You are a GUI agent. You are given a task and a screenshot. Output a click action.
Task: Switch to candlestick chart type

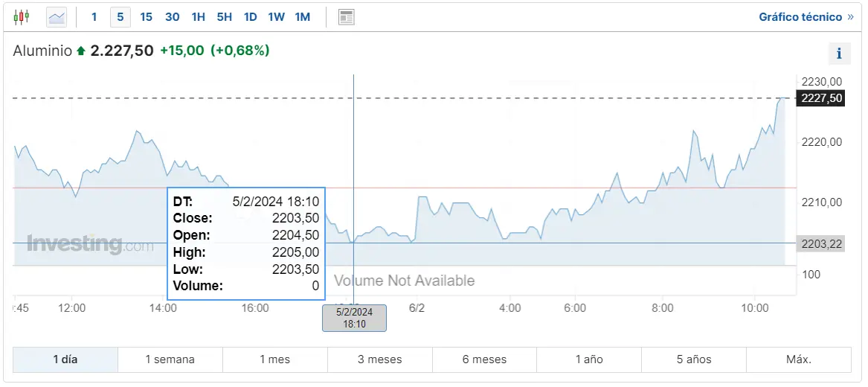click(x=22, y=16)
